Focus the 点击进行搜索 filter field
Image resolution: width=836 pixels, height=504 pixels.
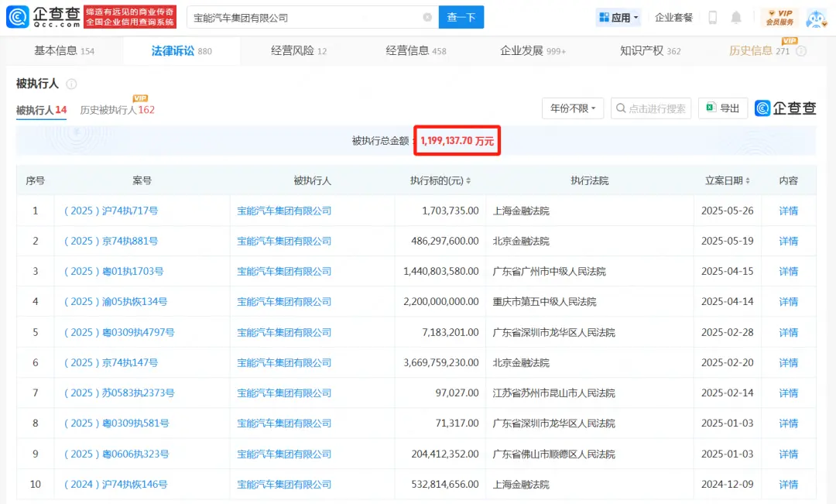(x=651, y=108)
